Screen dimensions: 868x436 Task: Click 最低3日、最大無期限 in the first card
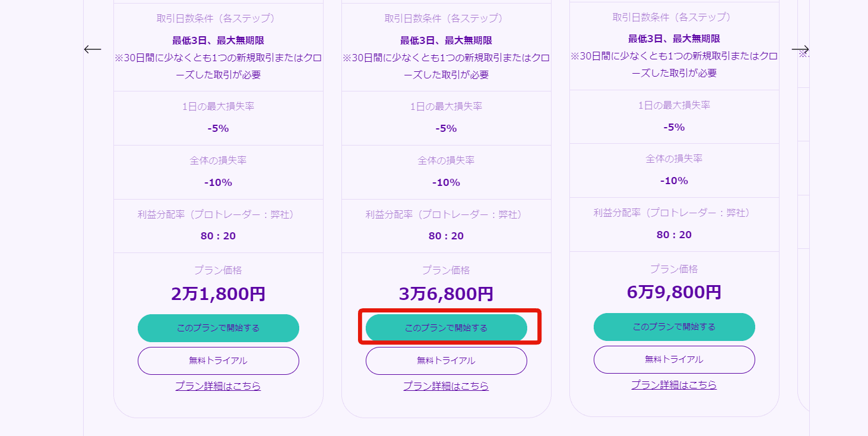[x=218, y=40]
